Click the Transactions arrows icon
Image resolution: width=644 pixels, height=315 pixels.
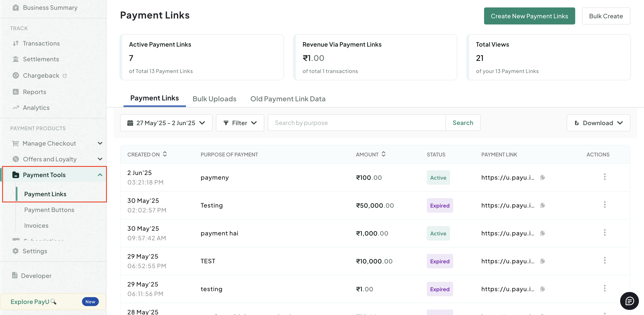[16, 43]
